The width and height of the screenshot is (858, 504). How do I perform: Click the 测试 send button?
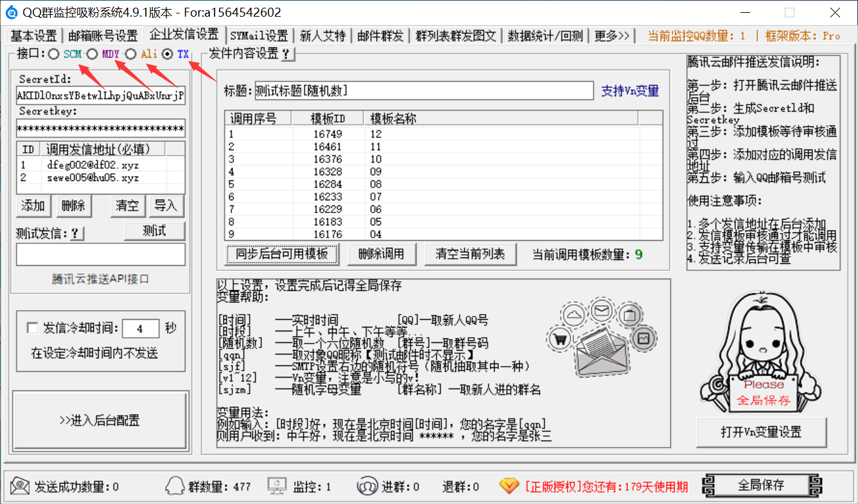(x=155, y=231)
